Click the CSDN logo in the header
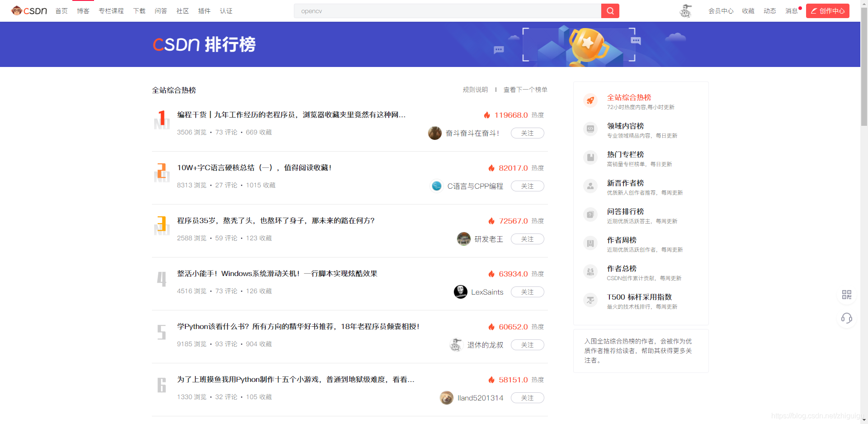 click(x=29, y=10)
